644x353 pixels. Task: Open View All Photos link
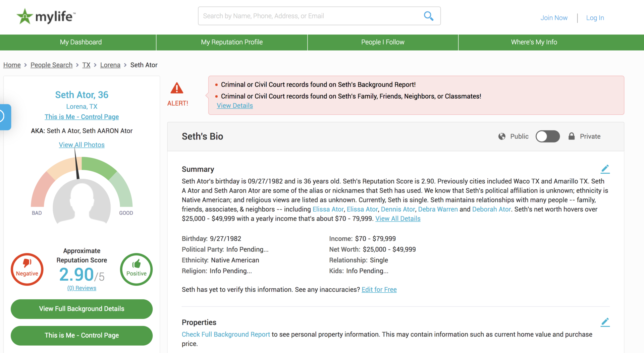(x=82, y=145)
